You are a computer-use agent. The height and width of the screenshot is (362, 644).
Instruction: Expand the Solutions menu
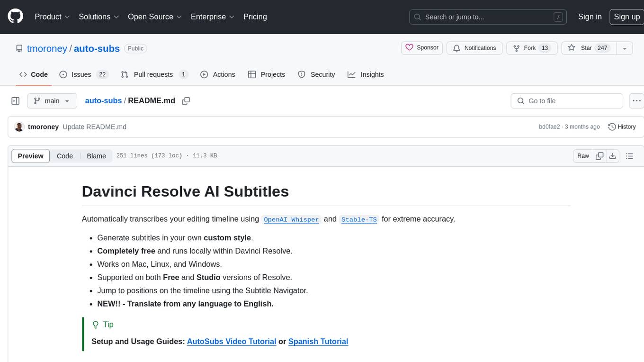pyautogui.click(x=99, y=17)
